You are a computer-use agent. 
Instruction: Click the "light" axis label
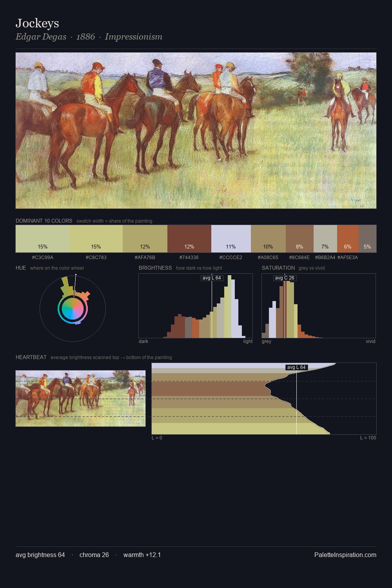248,341
